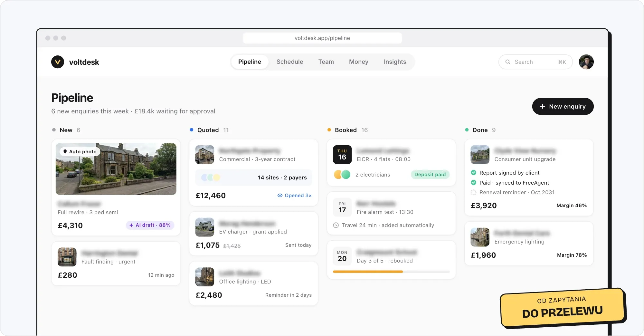
Task: Click dotted circle beside Renewal reminder
Action: coord(473,192)
